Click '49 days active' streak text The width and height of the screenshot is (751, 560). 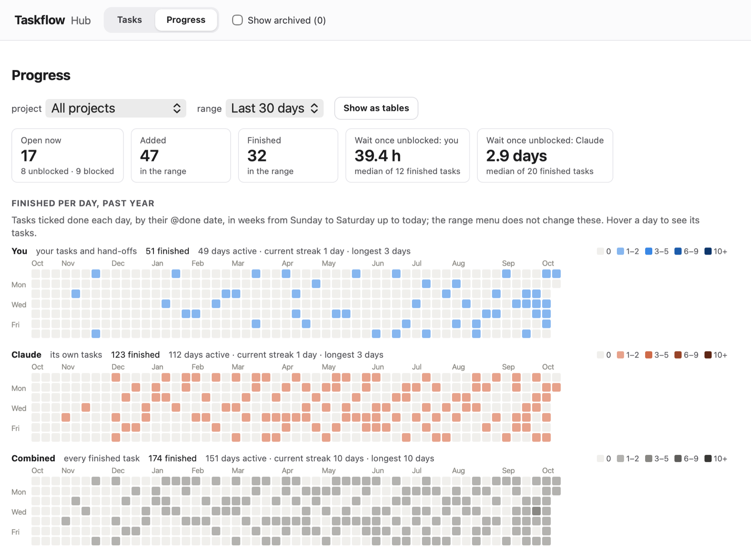click(227, 251)
